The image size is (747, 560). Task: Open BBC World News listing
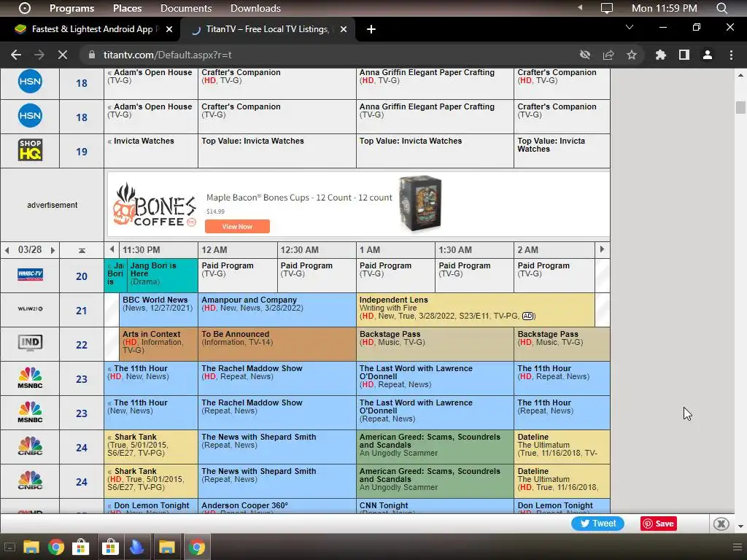tap(158, 309)
